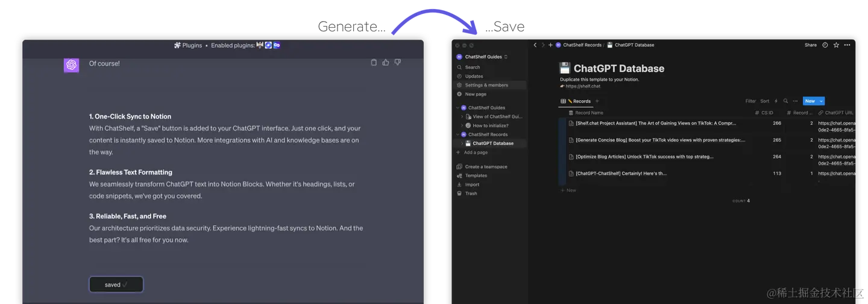Screen dimensions: 868x304
Task: Expand the ChatGPT Database sidebar arrow
Action: pos(462,144)
